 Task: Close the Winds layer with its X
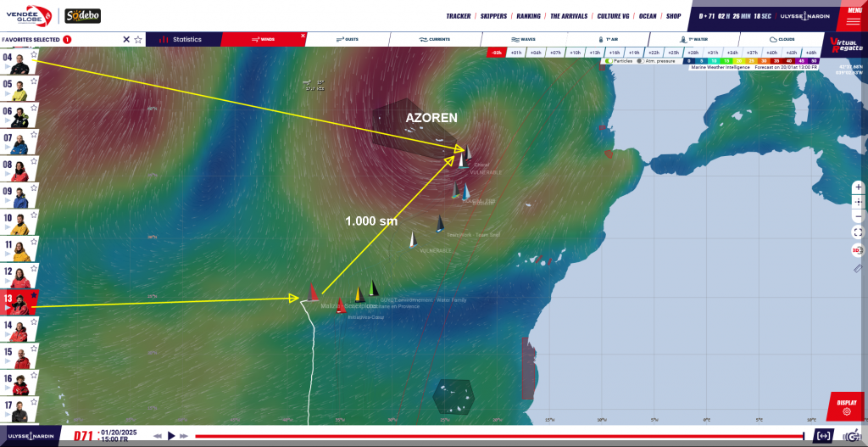click(x=303, y=36)
